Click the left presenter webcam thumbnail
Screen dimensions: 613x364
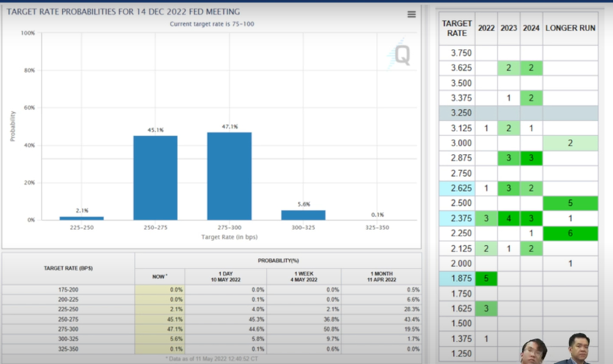click(534, 351)
